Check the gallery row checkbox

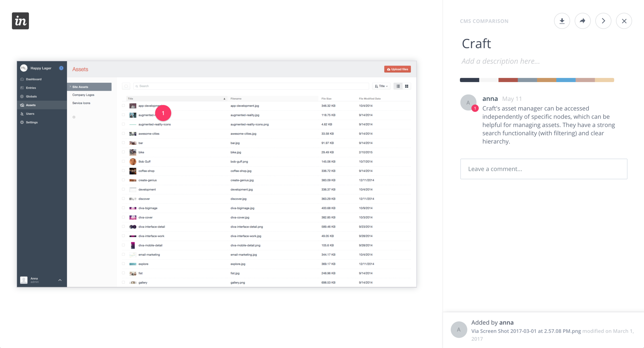123,282
